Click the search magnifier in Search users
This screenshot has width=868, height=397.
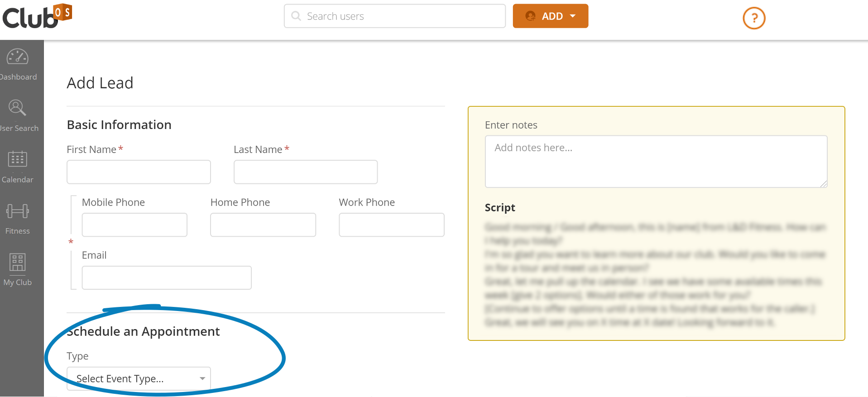point(296,16)
